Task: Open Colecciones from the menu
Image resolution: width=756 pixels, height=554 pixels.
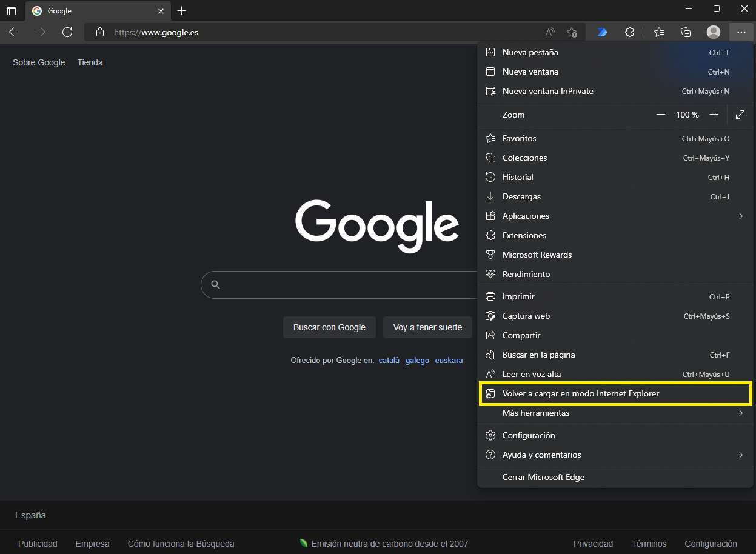Action: click(615, 158)
